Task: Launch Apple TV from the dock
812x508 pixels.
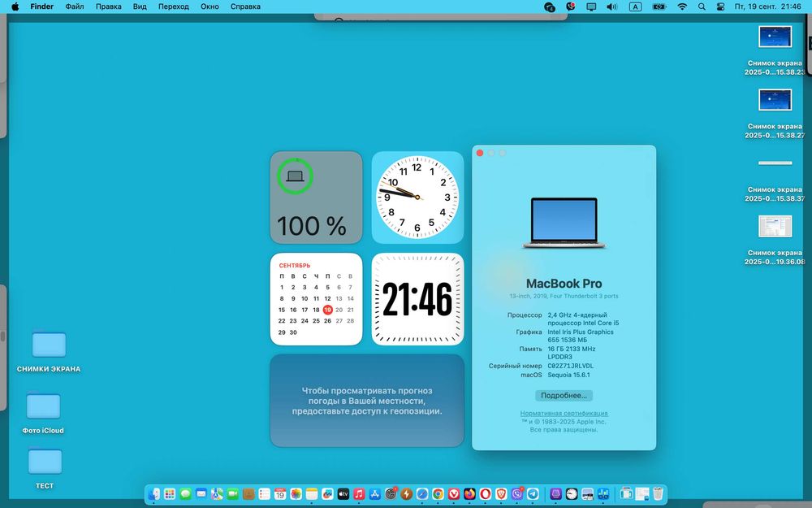Action: pyautogui.click(x=343, y=494)
